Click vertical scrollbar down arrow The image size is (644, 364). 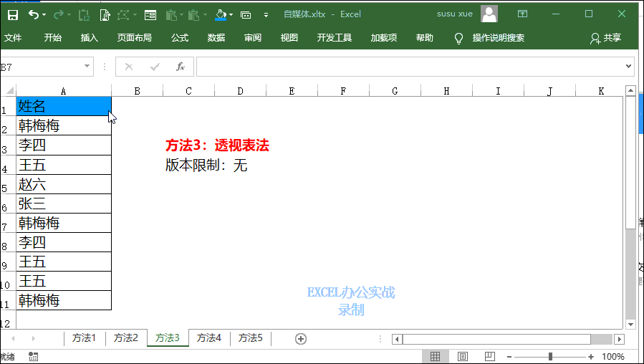(x=630, y=324)
